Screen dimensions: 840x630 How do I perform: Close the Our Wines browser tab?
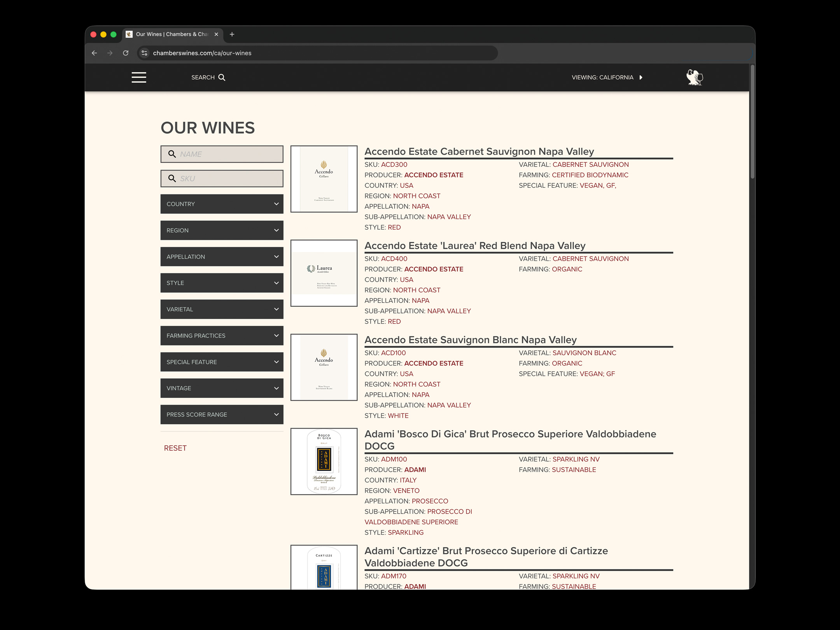(216, 34)
